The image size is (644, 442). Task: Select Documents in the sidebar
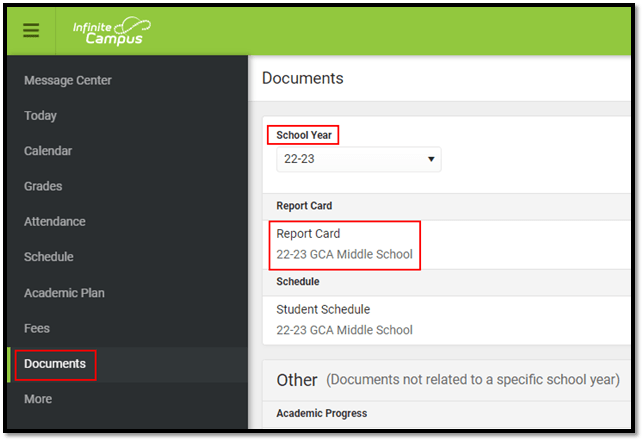tap(55, 364)
